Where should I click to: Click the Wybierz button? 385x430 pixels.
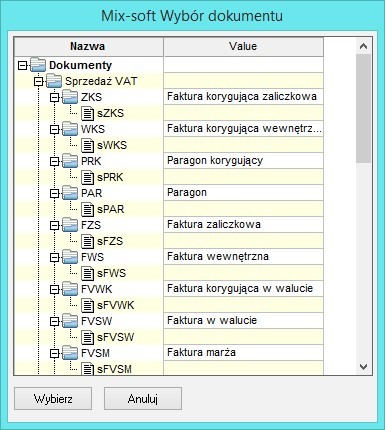point(53,398)
